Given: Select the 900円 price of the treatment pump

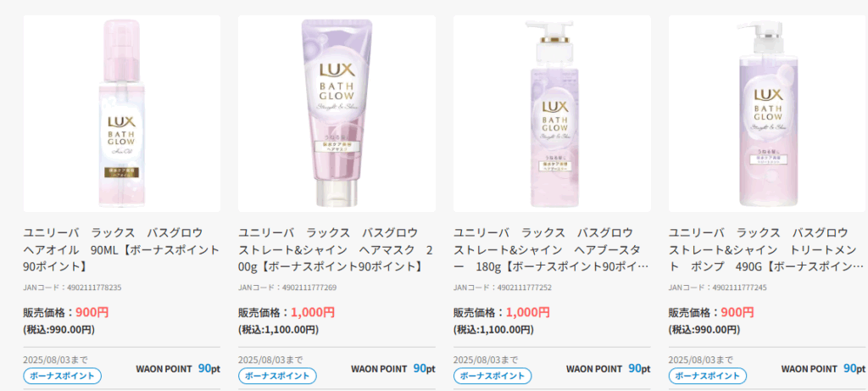Looking at the screenshot, I should coord(737,312).
